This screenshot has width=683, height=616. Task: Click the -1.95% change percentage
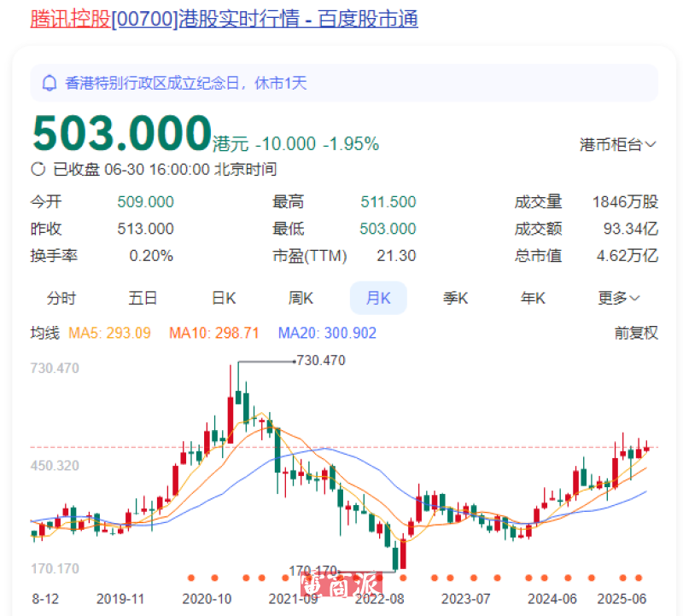351,144
